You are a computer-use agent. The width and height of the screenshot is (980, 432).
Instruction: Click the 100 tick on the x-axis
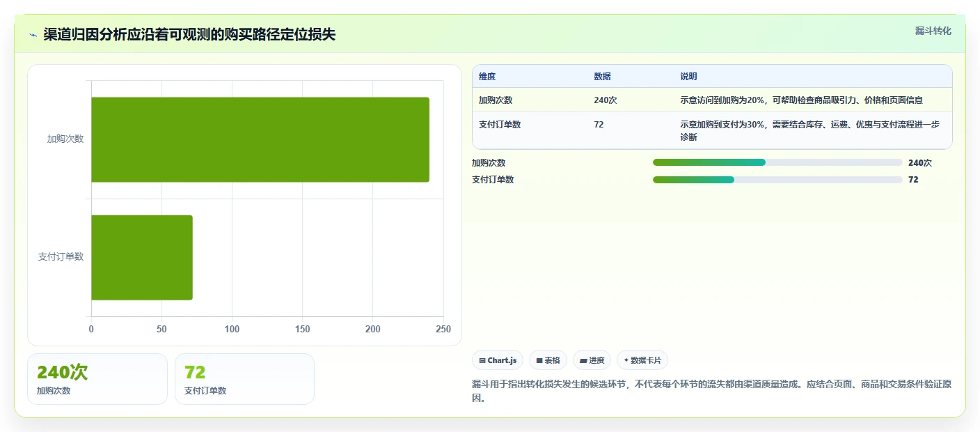(232, 329)
